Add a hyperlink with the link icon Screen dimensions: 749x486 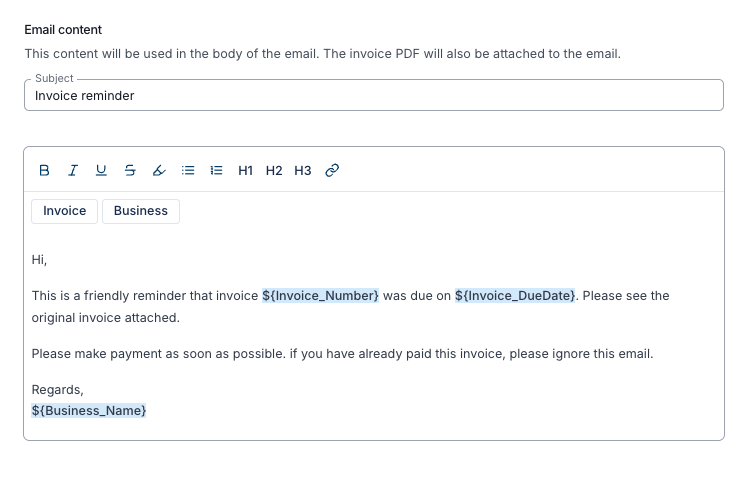pyautogui.click(x=332, y=171)
